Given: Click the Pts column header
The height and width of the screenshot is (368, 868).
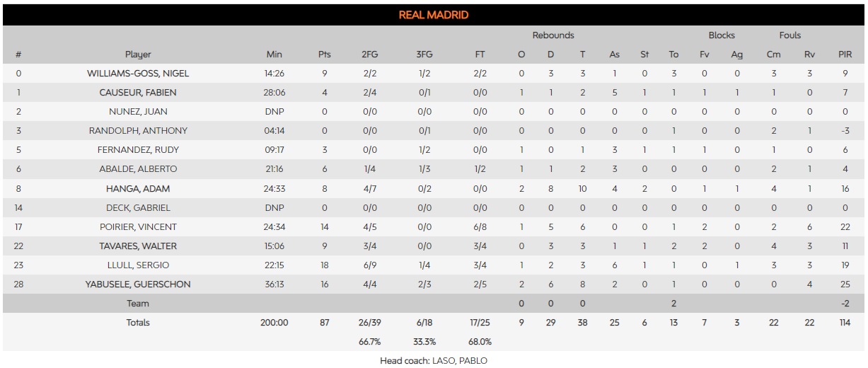Looking at the screenshot, I should pyautogui.click(x=324, y=54).
